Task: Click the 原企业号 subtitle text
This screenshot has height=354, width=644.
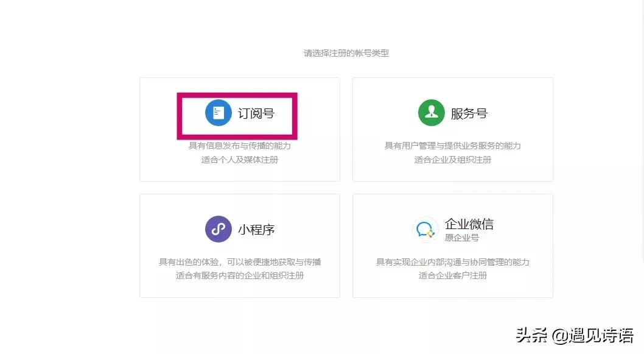Action: [461, 238]
